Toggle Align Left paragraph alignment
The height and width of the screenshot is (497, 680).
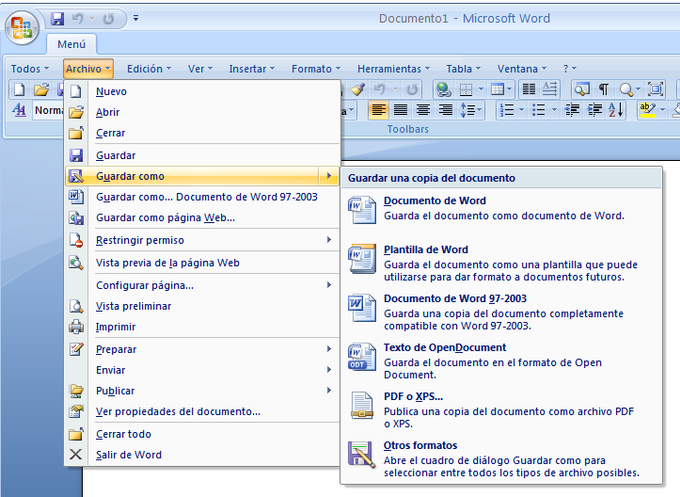[379, 110]
